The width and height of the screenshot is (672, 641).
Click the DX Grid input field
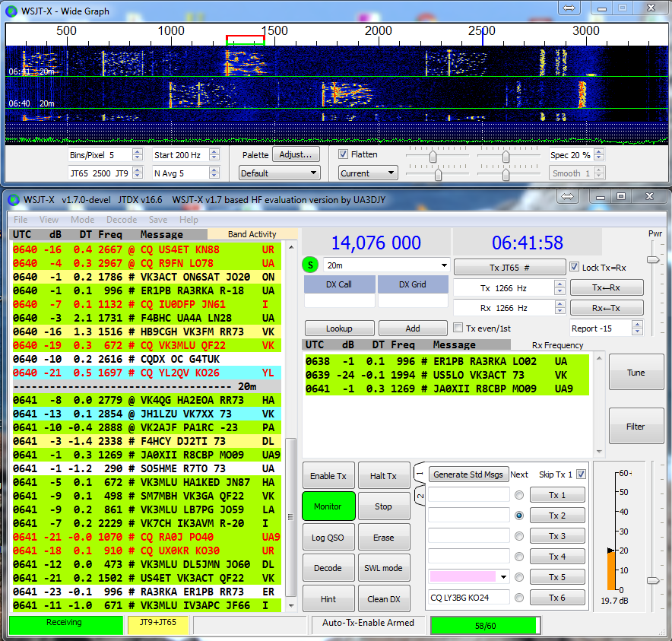point(413,300)
